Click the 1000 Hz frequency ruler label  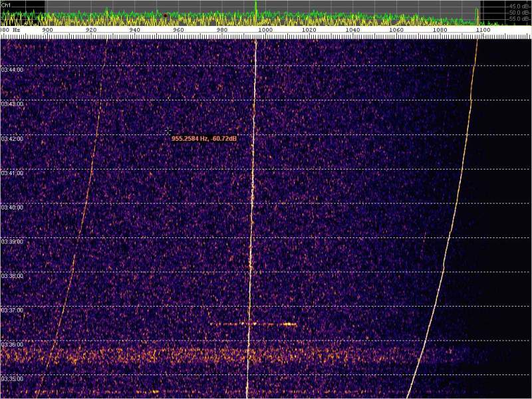pos(265,31)
